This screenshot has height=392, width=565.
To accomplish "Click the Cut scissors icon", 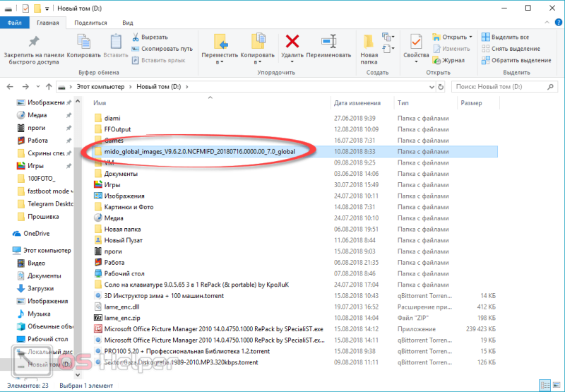I will [x=136, y=37].
